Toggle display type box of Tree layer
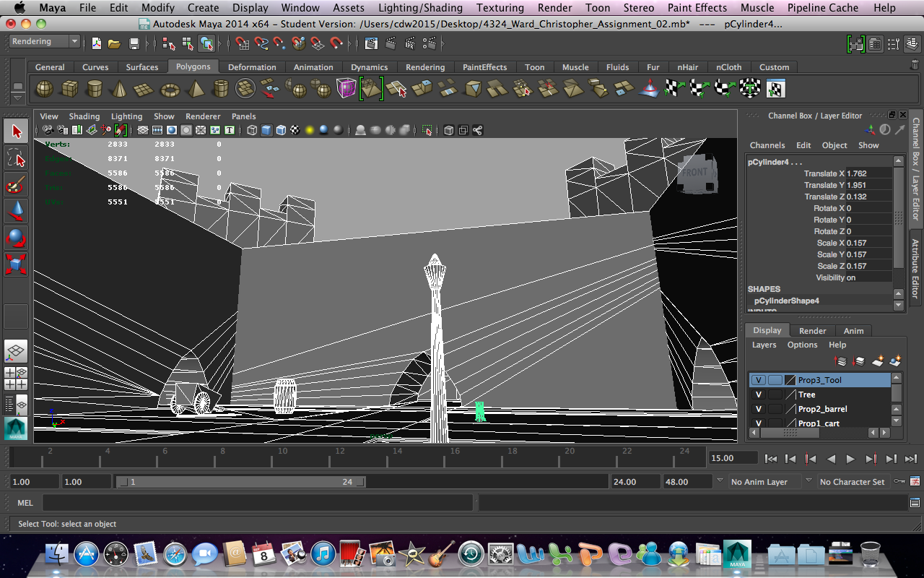Viewport: 924px width, 578px height. 775,394
